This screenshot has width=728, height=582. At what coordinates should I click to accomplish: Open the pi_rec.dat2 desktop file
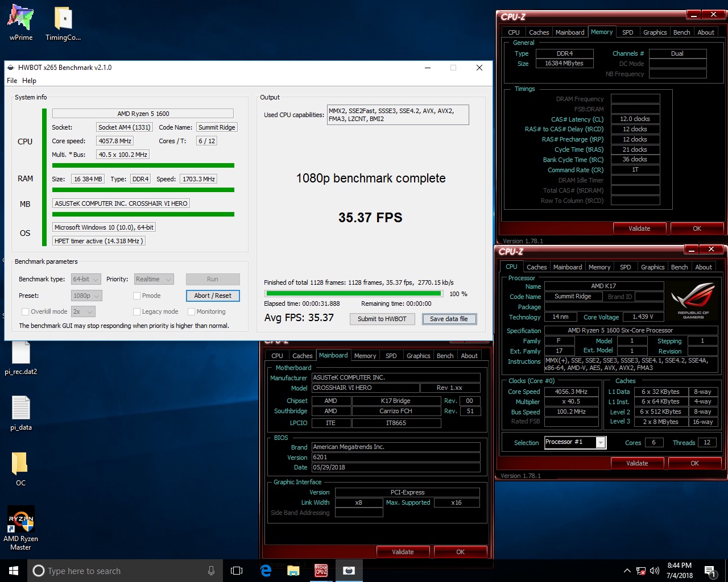coord(21,358)
